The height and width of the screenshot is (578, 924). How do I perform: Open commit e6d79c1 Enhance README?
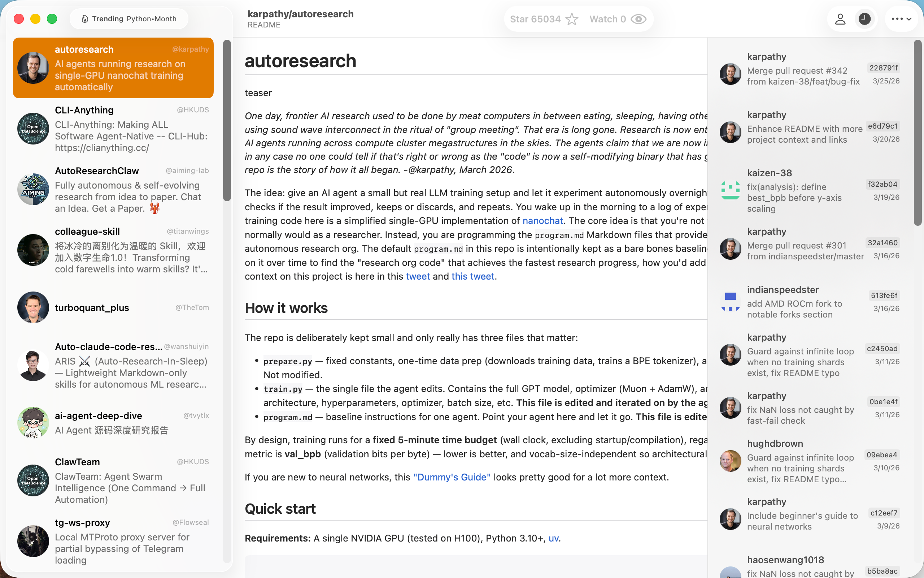810,128
